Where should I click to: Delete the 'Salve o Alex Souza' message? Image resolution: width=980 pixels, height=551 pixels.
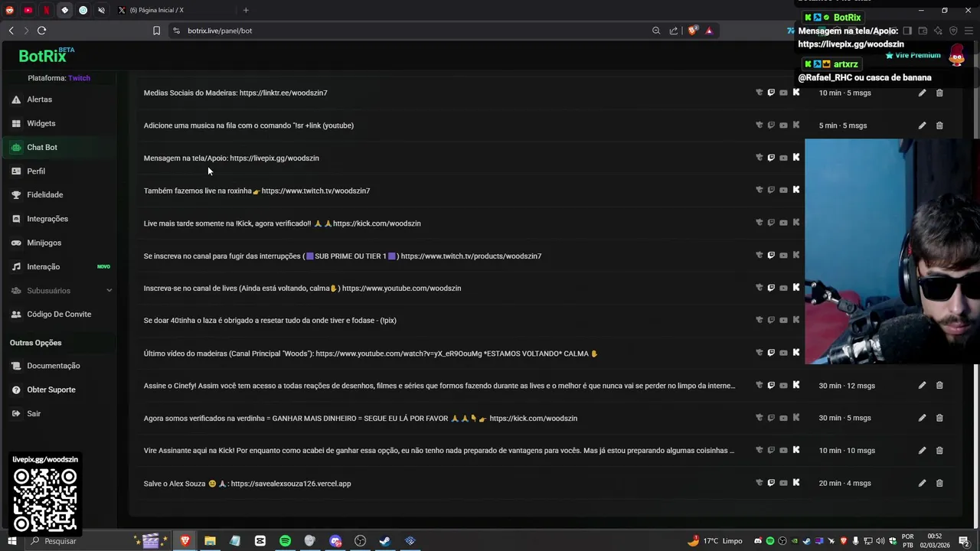pos(939,483)
